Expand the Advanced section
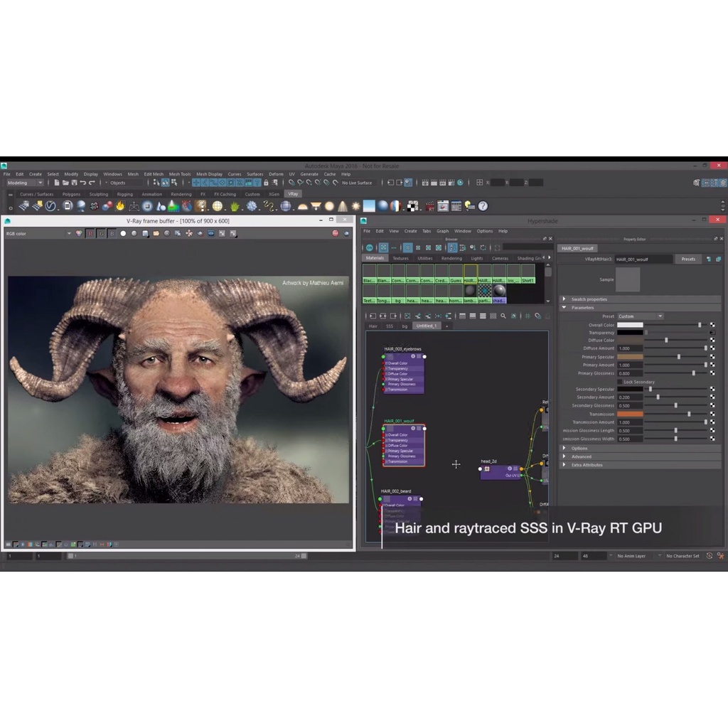 581,456
